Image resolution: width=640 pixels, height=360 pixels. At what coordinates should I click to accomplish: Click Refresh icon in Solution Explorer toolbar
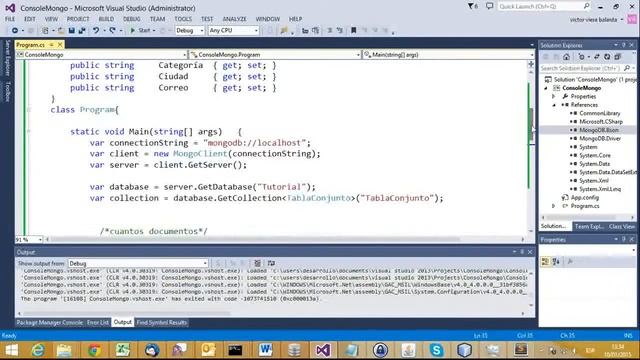(x=607, y=57)
